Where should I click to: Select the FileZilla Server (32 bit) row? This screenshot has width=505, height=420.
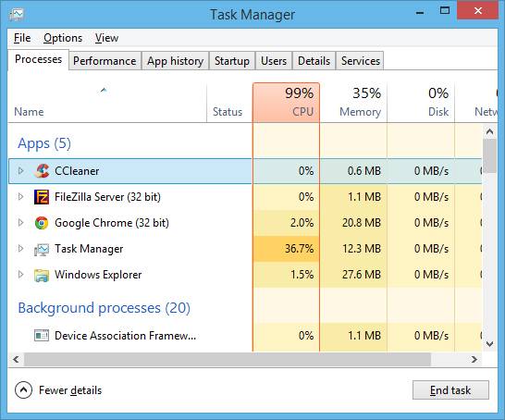click(x=245, y=197)
